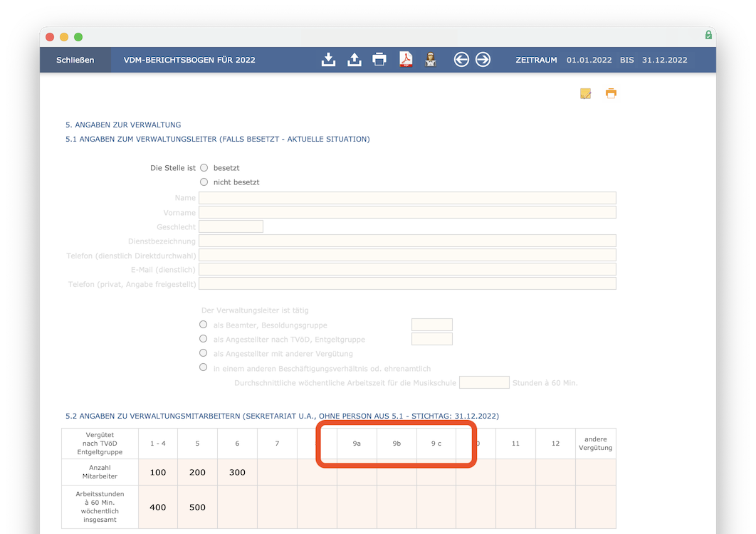Click the Geschlecht input field
The width and height of the screenshot is (756, 534).
[x=231, y=226]
